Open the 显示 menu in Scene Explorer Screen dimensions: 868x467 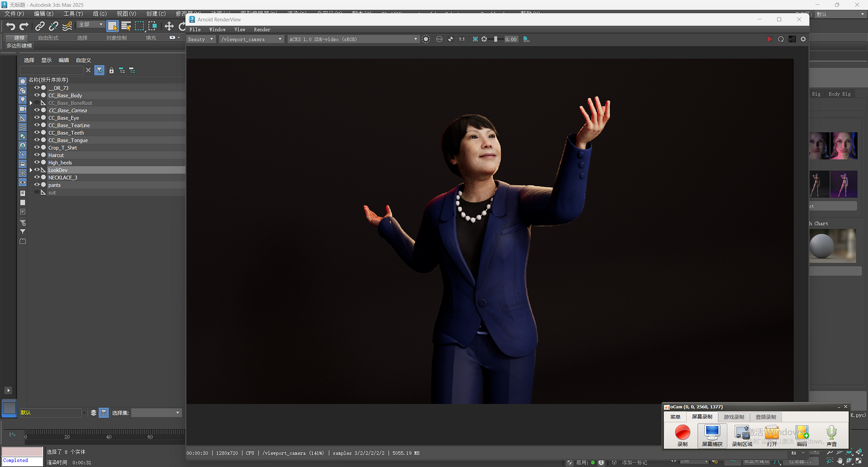(46, 60)
